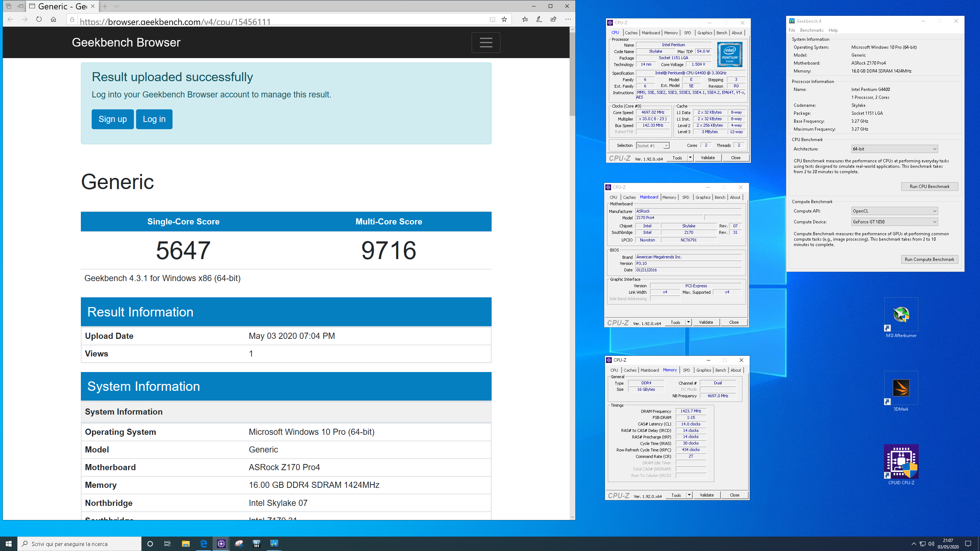Viewport: 980px width, 551px height.
Task: Switch to Caches tab in top CPU-Z
Action: pyautogui.click(x=631, y=33)
